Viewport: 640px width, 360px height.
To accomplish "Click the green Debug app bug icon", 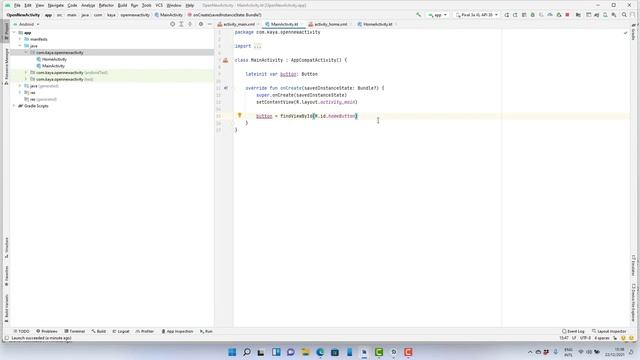I will tap(533, 15).
